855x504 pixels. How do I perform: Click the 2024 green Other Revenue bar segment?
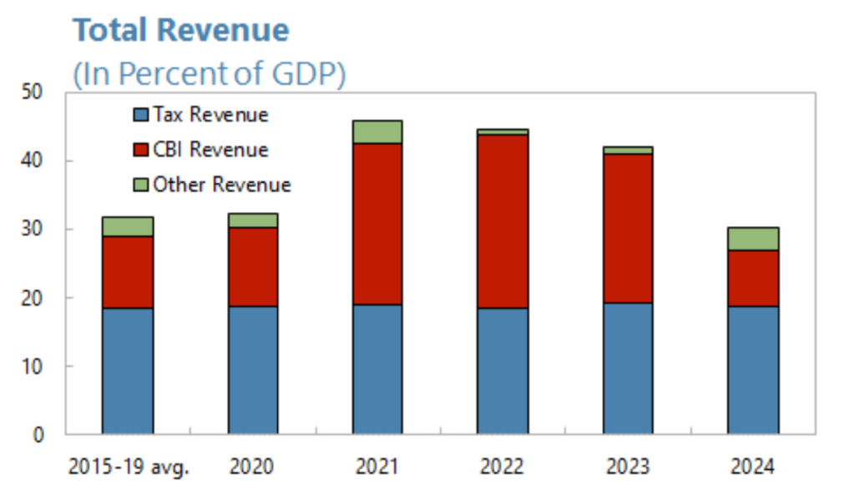tap(752, 239)
